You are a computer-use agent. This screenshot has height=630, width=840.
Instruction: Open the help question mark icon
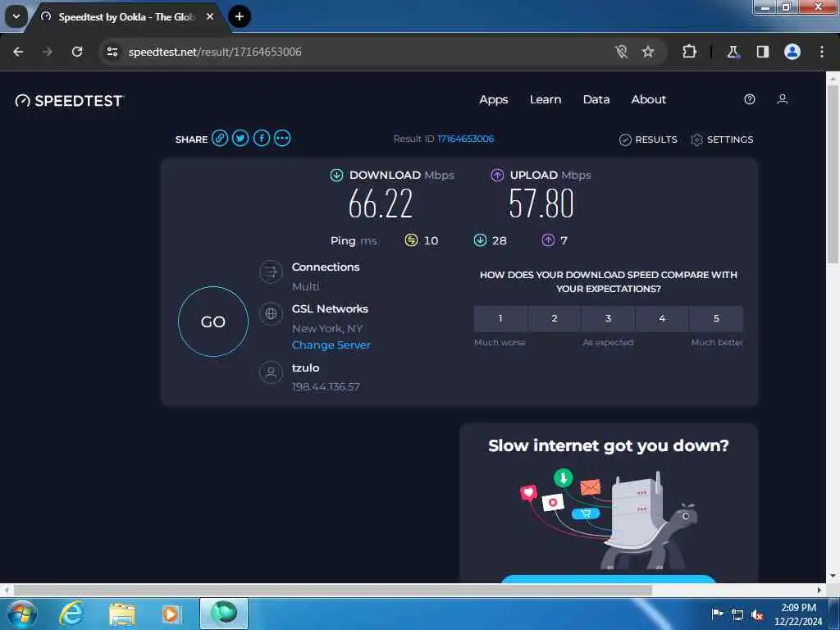click(x=750, y=99)
